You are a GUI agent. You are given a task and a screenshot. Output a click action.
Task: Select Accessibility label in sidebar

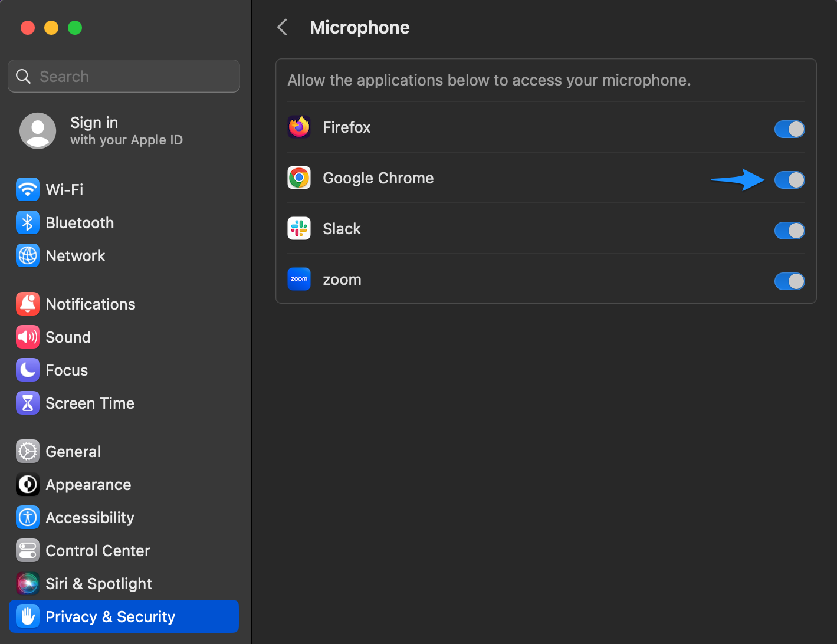90,518
